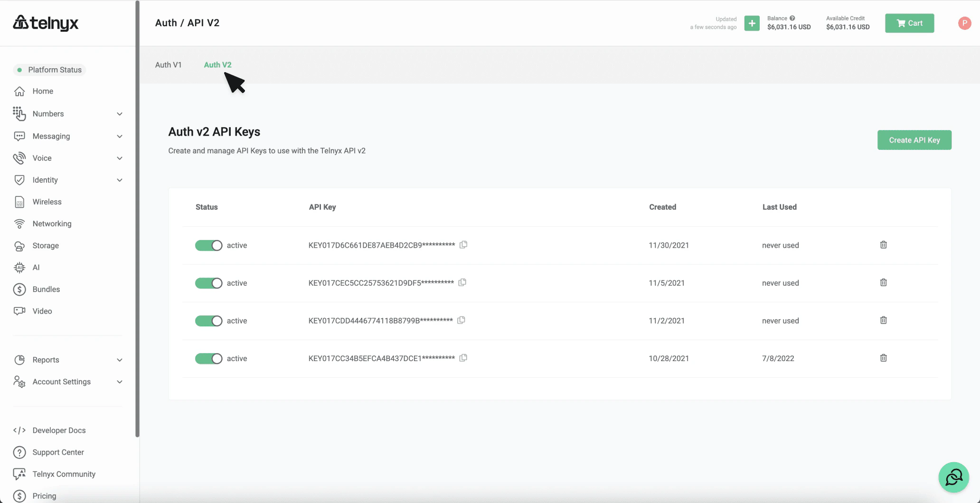Click the add balance plus icon
Viewport: 980px width, 503px height.
click(x=752, y=23)
